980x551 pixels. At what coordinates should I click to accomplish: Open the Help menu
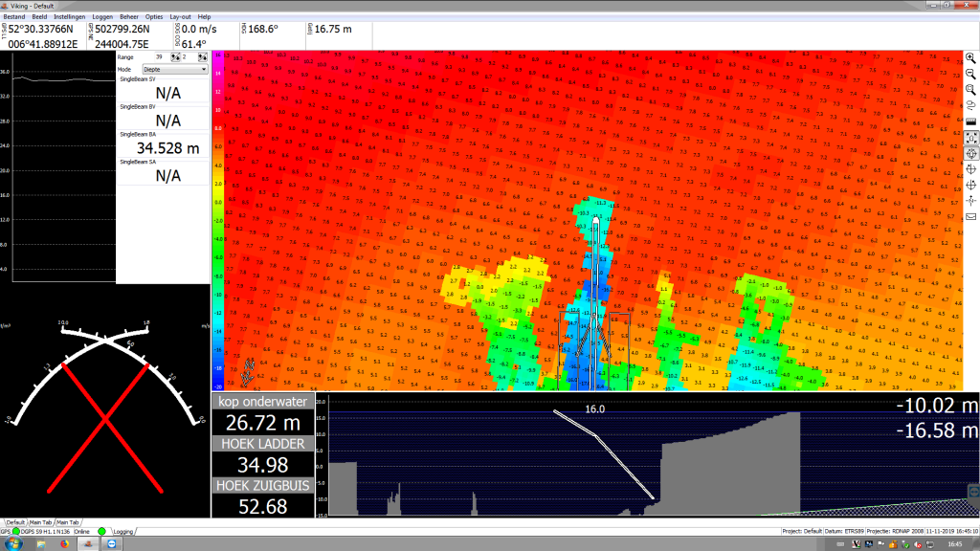tap(205, 17)
